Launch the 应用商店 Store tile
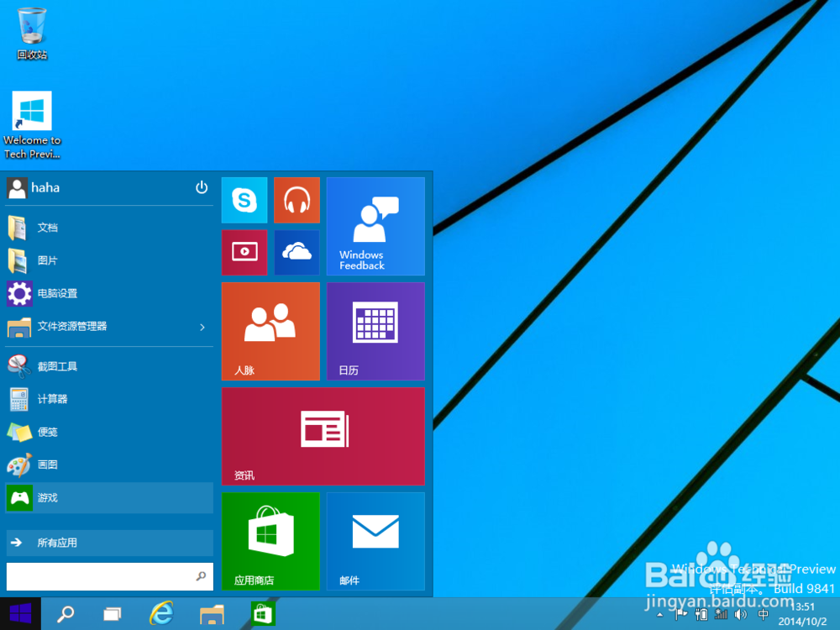The width and height of the screenshot is (840, 630). point(270,541)
